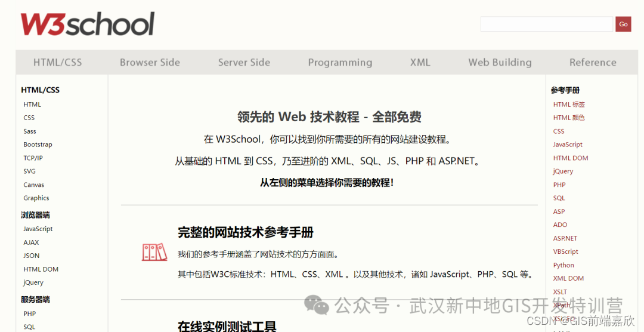Click the W3school logo
644x332 pixels.
[88, 24]
